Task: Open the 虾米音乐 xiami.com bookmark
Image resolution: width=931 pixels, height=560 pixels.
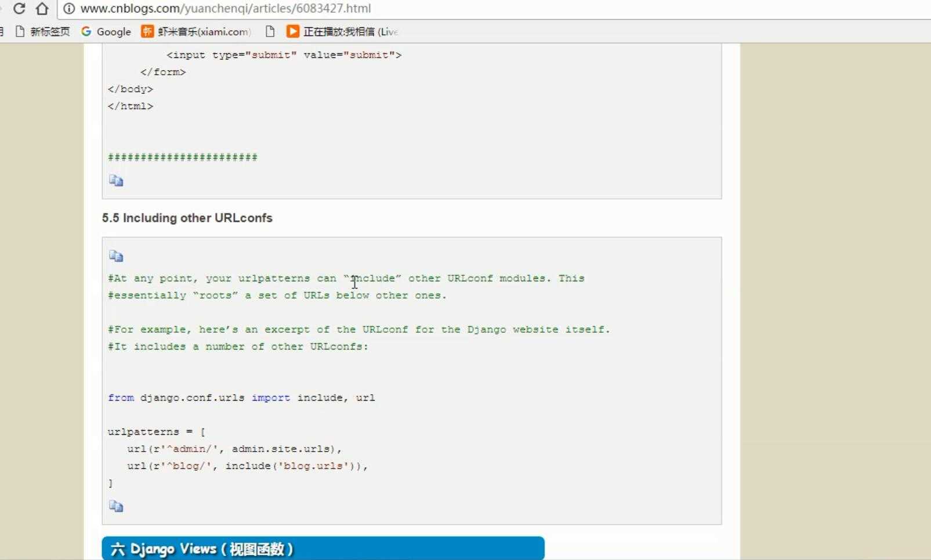Action: (x=197, y=31)
